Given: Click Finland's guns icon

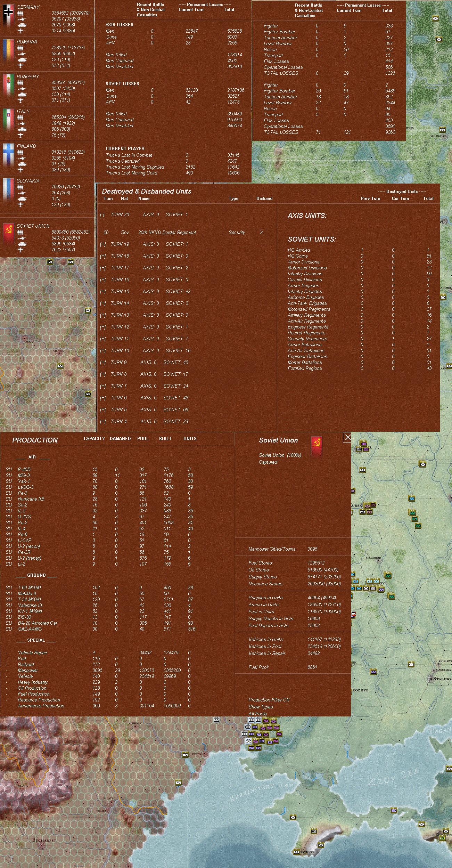Looking at the screenshot, I should coord(21,158).
